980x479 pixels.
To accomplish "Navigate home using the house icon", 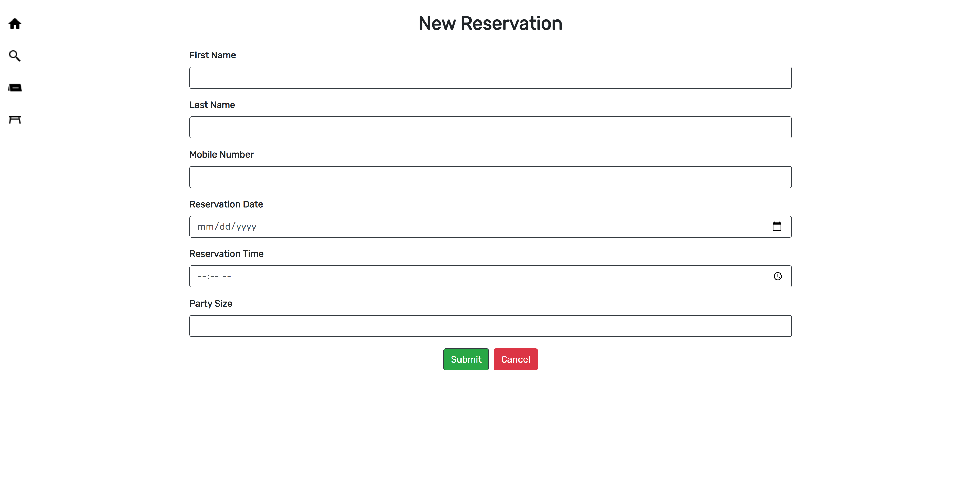I will 15,24.
